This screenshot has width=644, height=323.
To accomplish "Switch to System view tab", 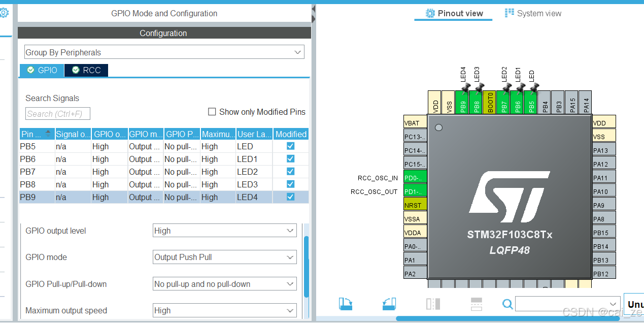I will [x=533, y=13].
